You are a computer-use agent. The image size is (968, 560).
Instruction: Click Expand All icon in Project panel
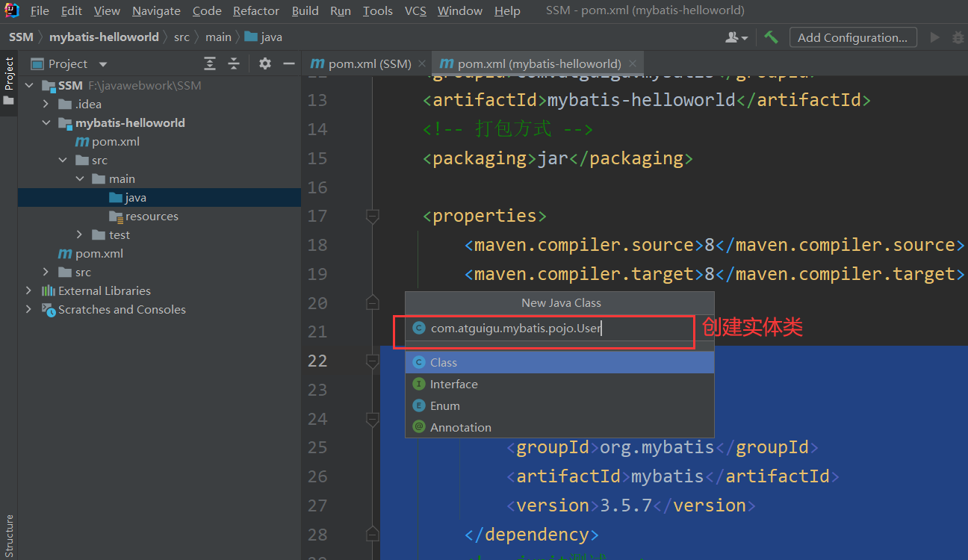tap(211, 63)
